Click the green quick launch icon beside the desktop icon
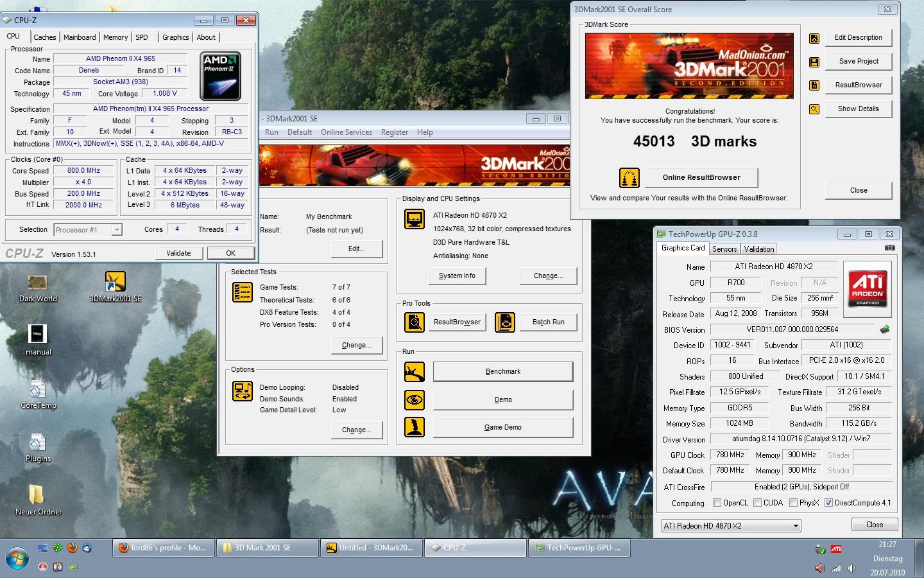924x578 pixels. (58, 548)
